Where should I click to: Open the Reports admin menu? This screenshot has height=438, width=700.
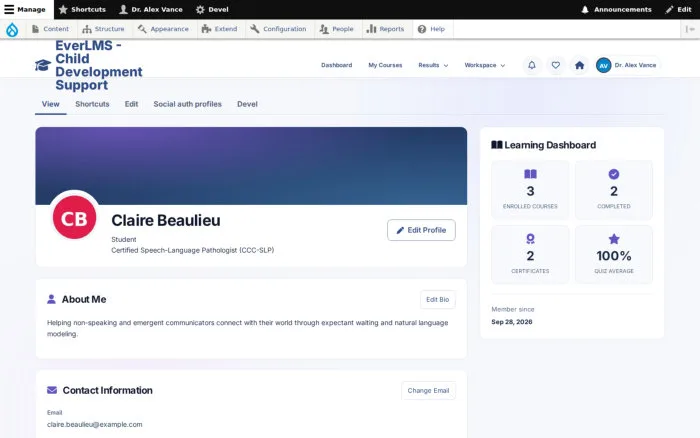[x=385, y=29]
